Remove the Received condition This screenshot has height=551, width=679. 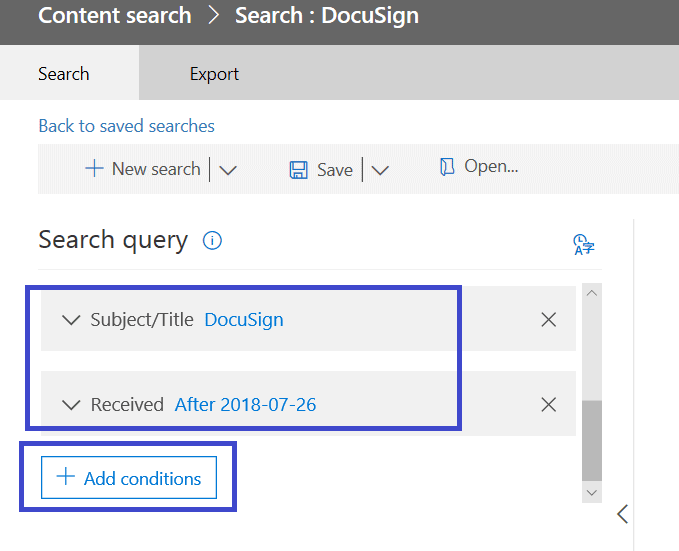point(549,405)
